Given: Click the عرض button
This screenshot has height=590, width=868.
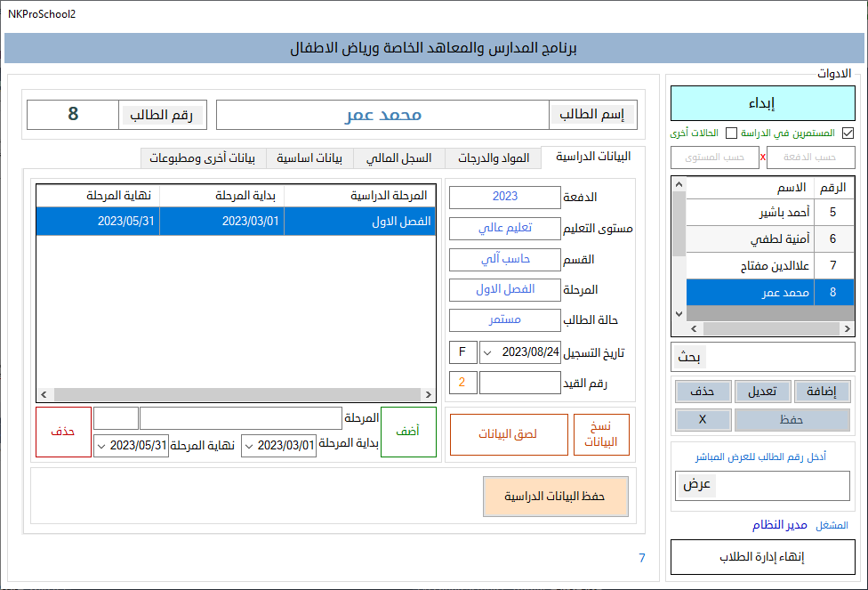Looking at the screenshot, I should (x=697, y=485).
